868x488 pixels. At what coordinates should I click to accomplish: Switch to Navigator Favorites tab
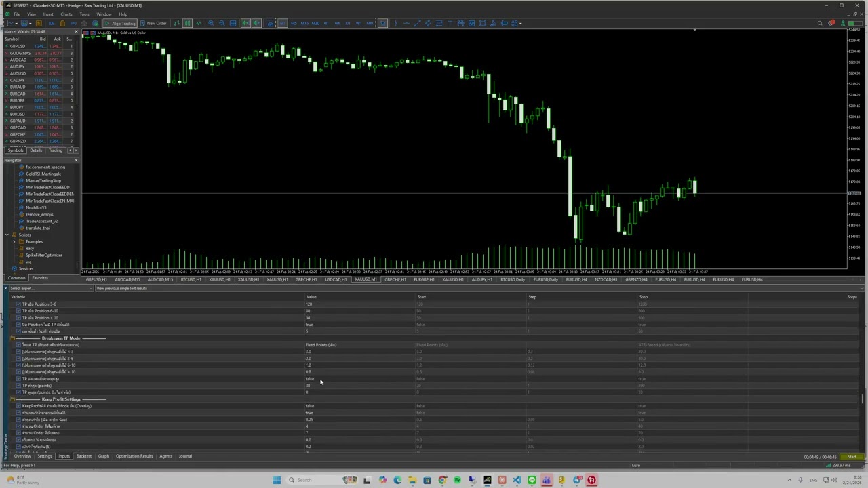point(40,278)
